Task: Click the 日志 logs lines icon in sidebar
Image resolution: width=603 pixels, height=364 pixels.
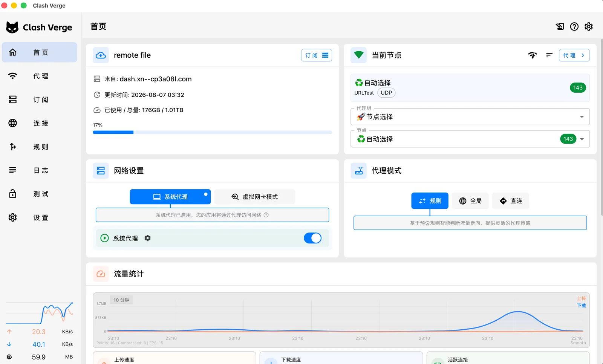Action: (x=13, y=170)
